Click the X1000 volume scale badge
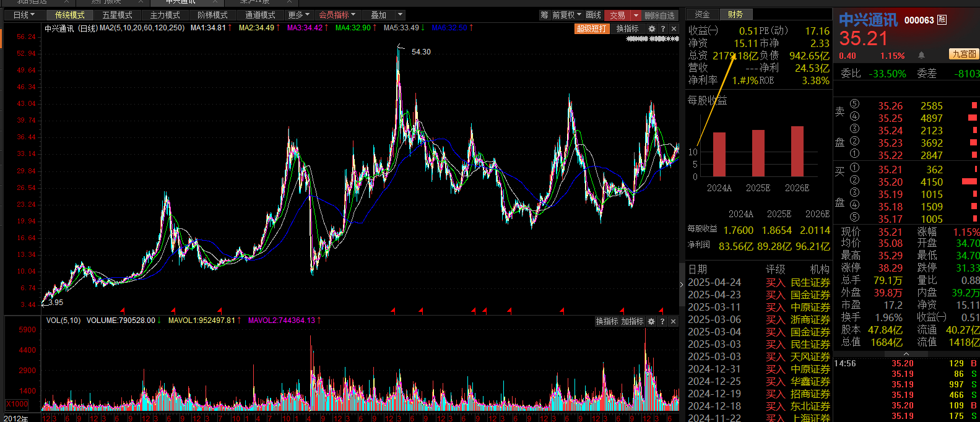980x422 pixels. (17, 404)
